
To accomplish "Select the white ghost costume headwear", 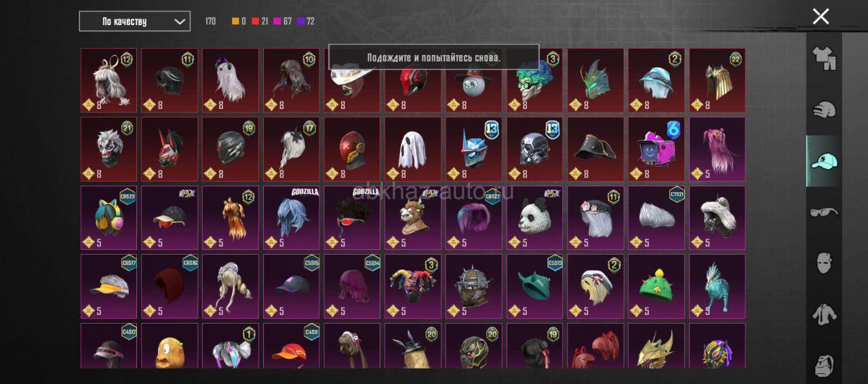I will [x=413, y=149].
